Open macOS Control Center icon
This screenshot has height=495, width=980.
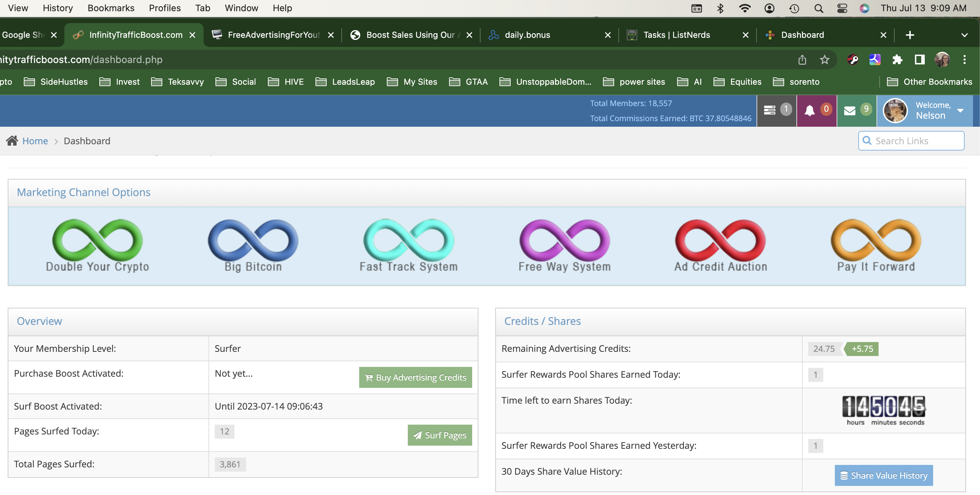pyautogui.click(x=842, y=8)
